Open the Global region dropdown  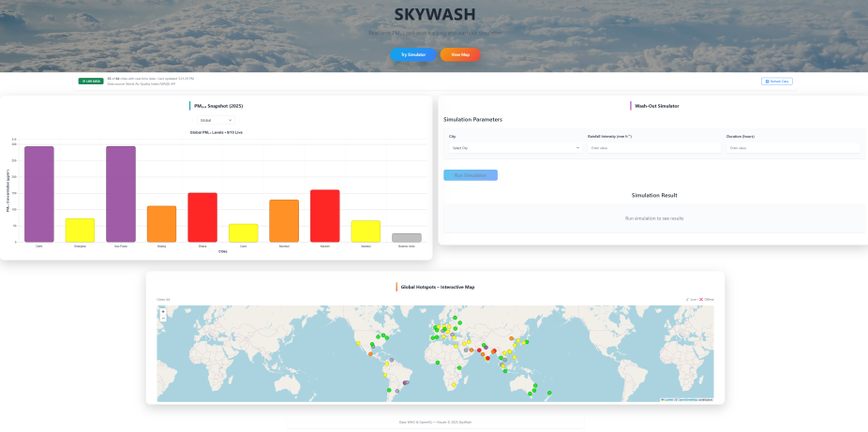coord(217,120)
